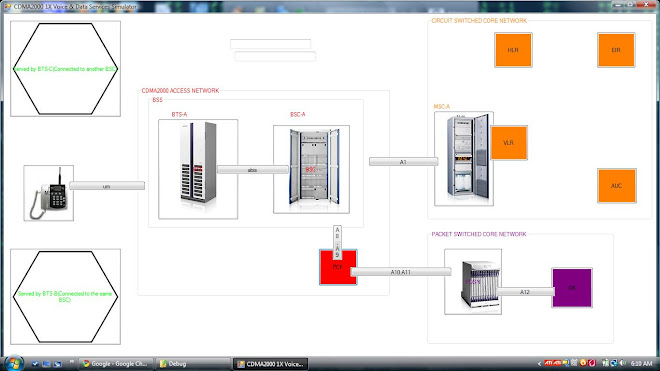Click the simulator window title bar icon
The width and height of the screenshot is (660, 371).
(7, 7)
